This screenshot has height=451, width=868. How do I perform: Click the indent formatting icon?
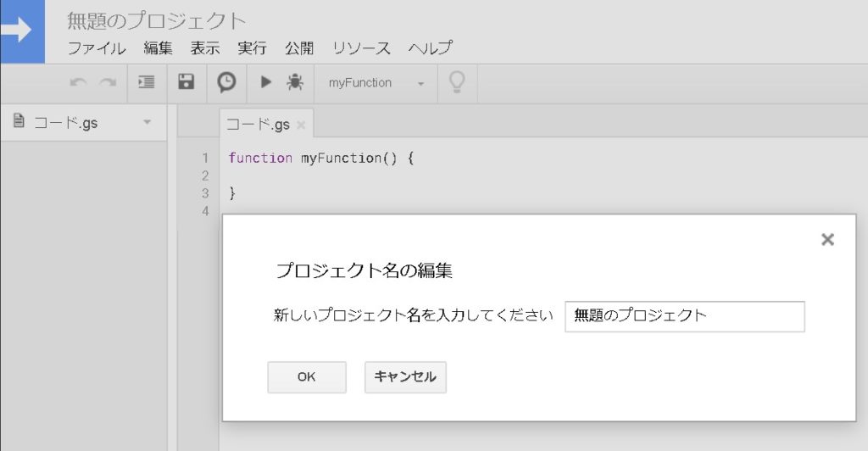click(147, 82)
